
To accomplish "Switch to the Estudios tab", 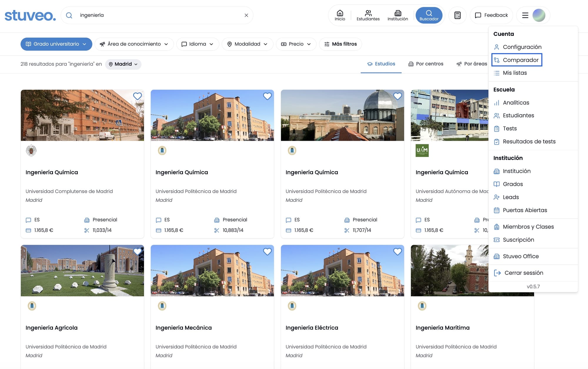I will (381, 64).
